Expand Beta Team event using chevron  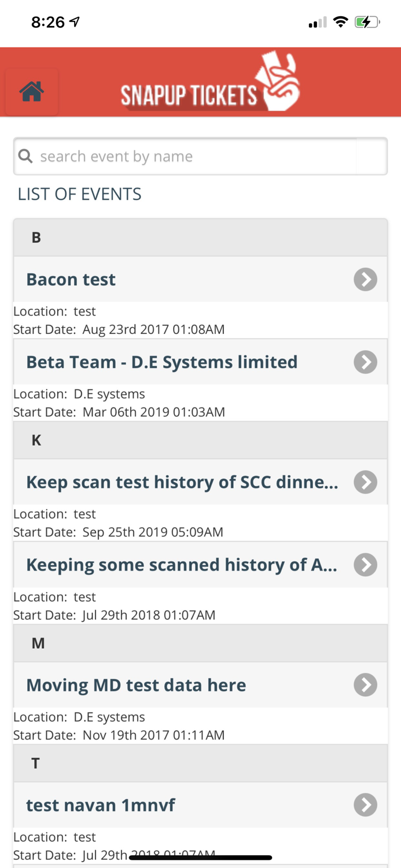(x=365, y=362)
